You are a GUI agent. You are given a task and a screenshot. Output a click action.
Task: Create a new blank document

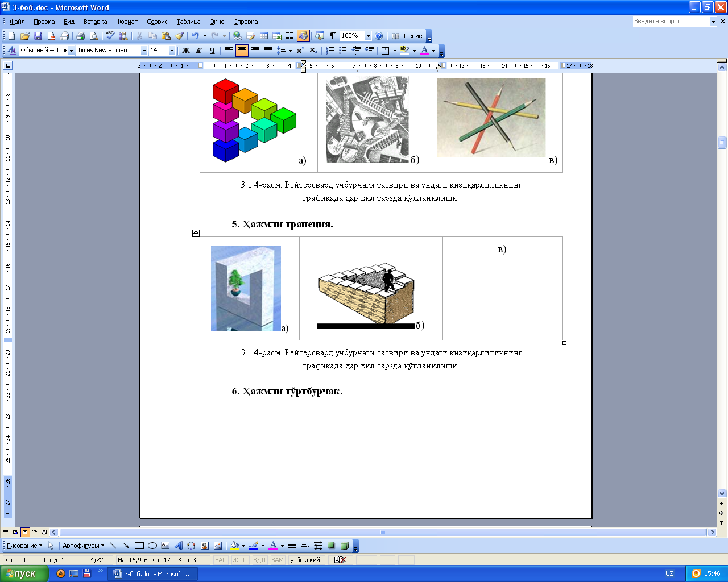11,36
